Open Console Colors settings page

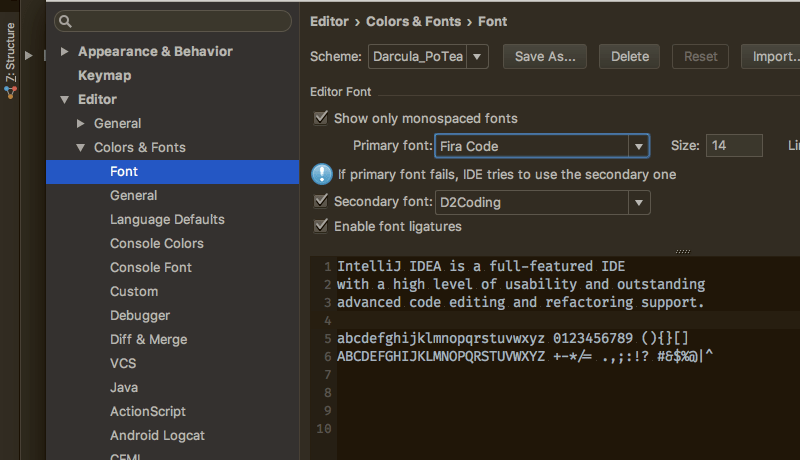[156, 243]
